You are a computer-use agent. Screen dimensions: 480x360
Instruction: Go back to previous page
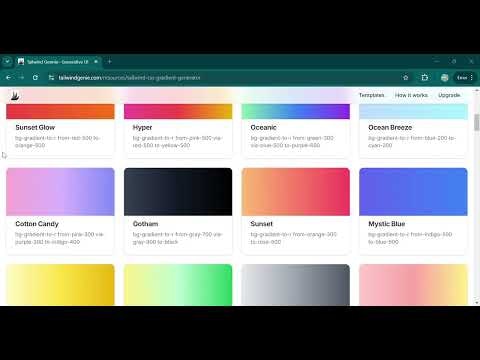9,78
